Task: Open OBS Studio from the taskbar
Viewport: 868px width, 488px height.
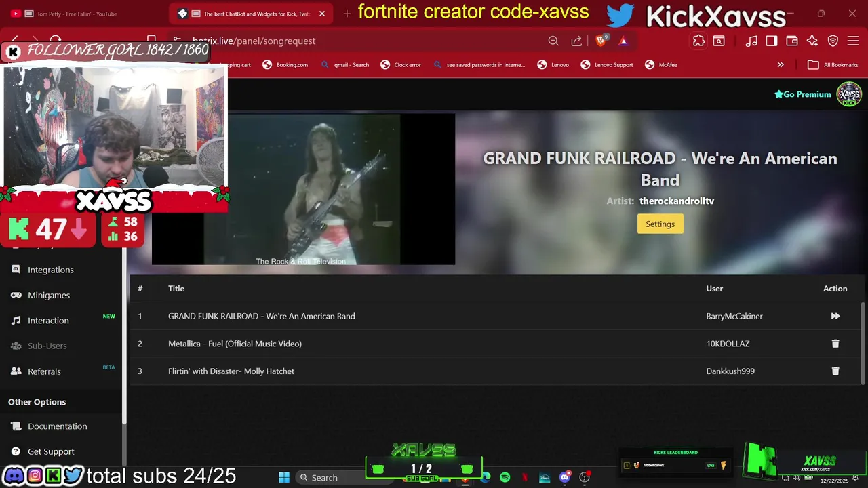Action: 585,478
